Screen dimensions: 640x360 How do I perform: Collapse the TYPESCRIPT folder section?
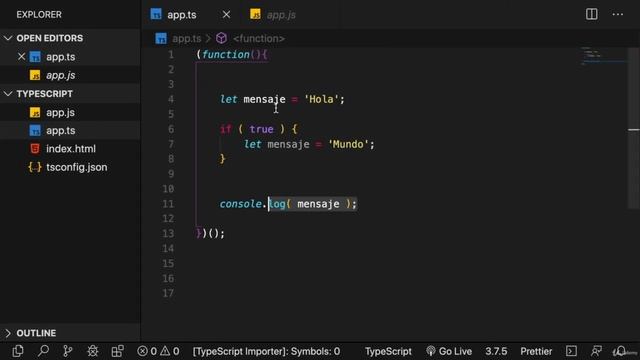(8, 94)
